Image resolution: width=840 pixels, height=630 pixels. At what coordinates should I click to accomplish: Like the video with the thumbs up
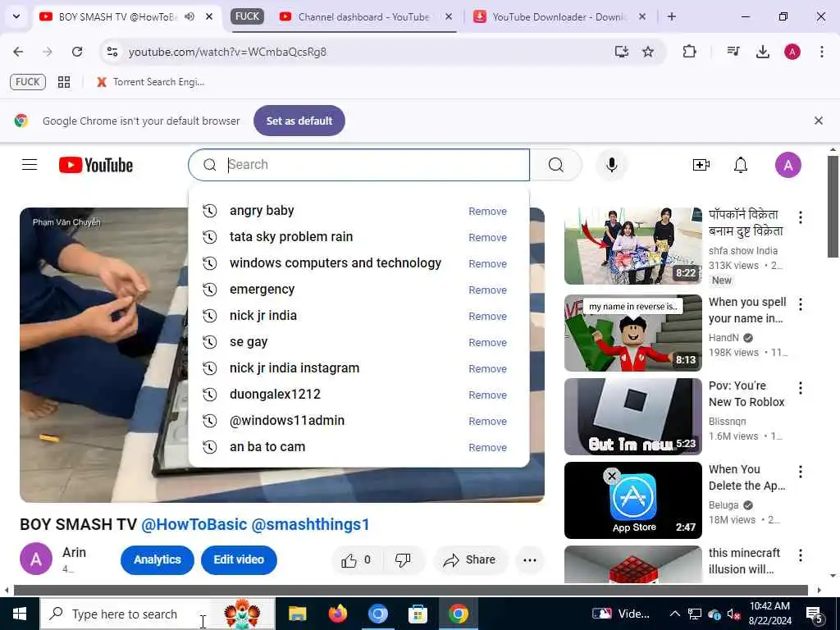[356, 559]
